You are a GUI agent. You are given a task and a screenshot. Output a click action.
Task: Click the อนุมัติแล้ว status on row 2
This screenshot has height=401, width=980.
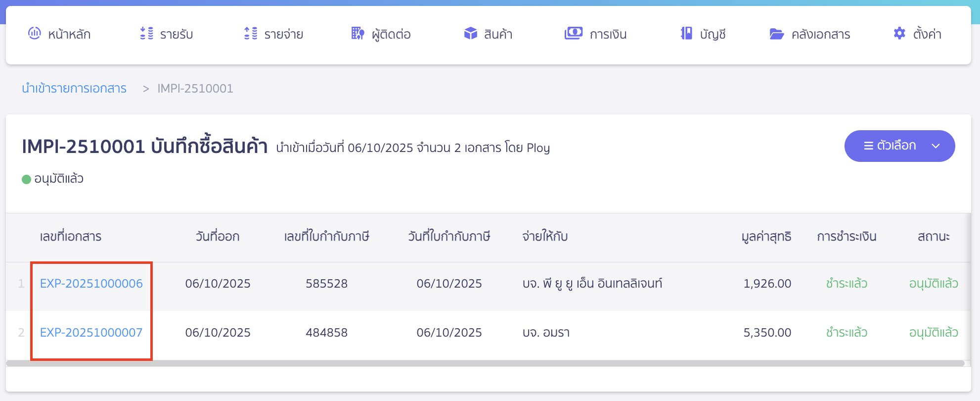(x=934, y=333)
